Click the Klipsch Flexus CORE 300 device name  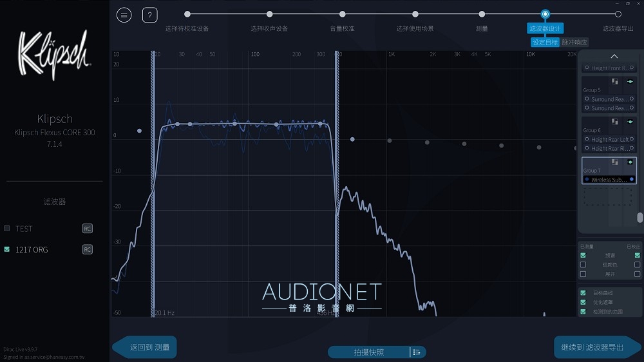[55, 132]
